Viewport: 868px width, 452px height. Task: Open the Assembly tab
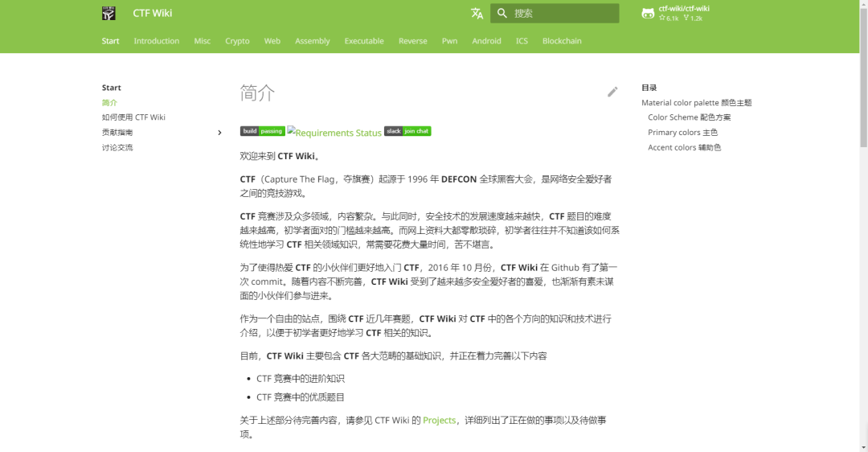tap(312, 41)
